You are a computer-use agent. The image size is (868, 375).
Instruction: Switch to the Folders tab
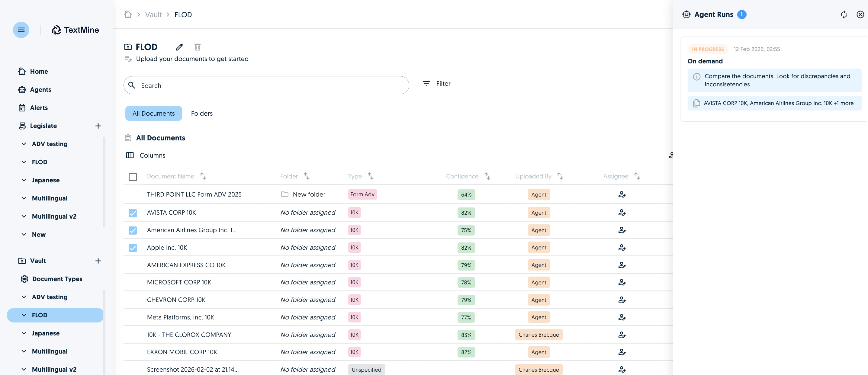202,114
